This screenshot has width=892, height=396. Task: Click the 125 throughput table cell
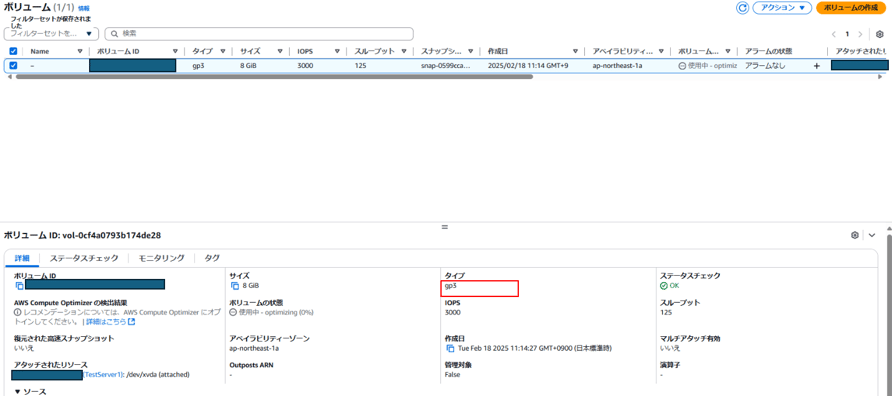360,66
